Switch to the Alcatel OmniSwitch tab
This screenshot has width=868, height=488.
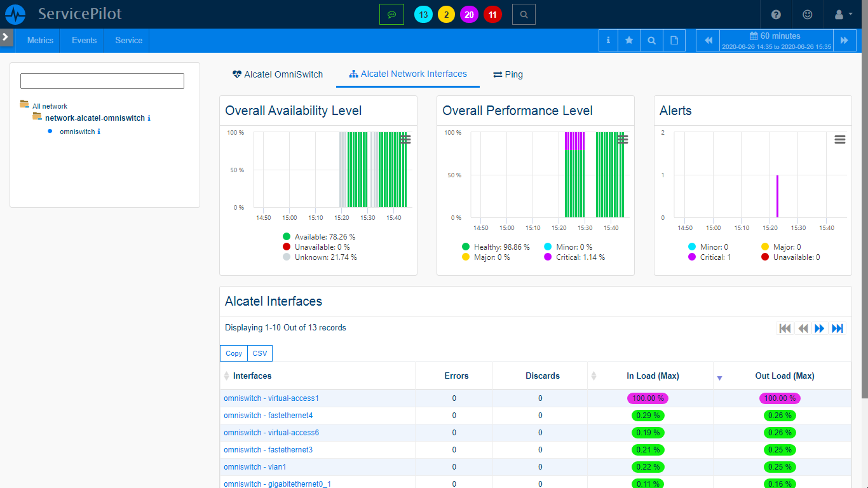pos(278,74)
